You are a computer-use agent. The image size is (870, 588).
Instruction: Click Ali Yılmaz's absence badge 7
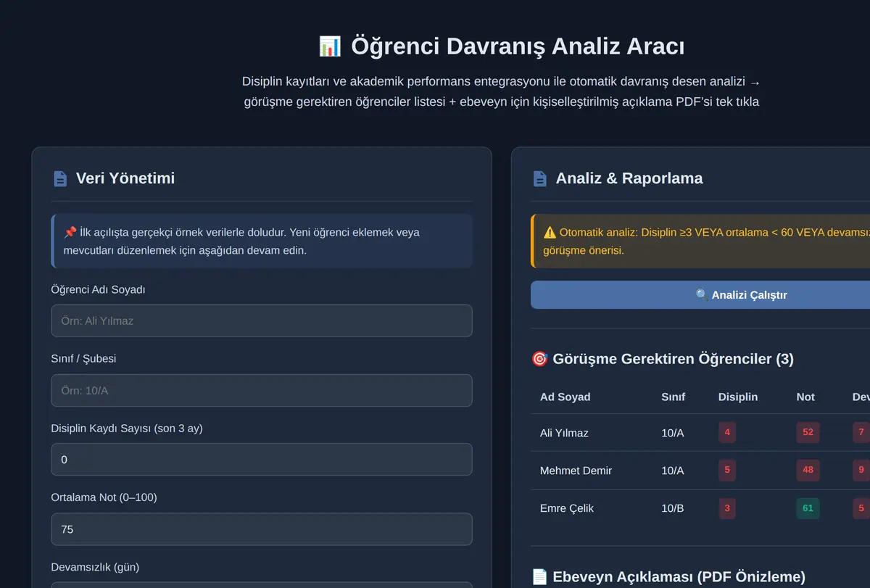pos(861,432)
